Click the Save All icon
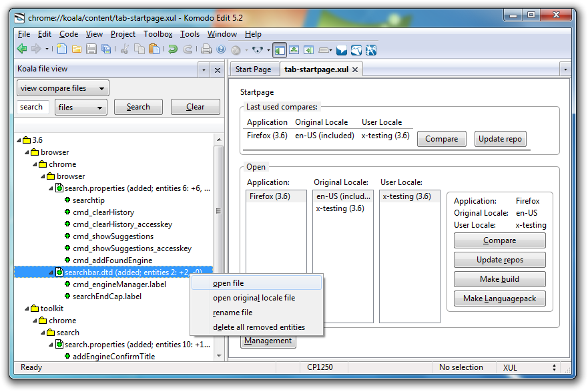 [107, 49]
